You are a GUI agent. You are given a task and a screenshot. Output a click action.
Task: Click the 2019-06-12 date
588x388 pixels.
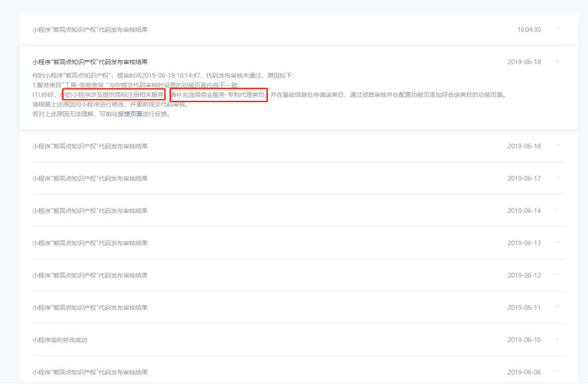pos(524,275)
